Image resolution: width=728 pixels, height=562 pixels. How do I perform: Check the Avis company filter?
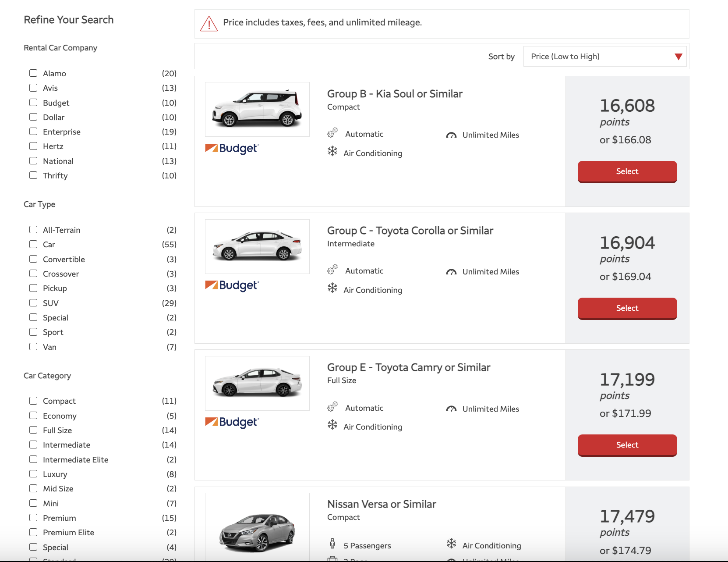coord(33,88)
